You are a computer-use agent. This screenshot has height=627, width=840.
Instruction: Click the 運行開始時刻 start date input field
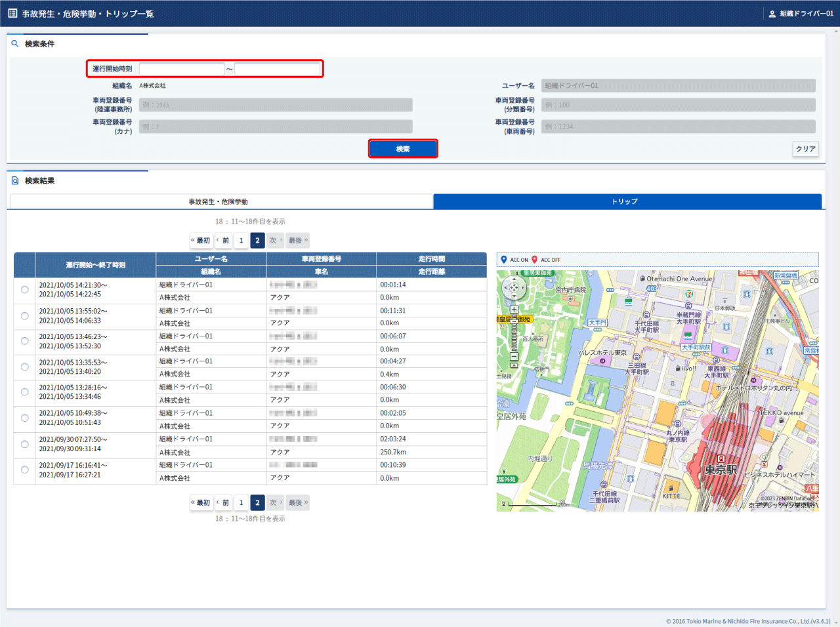click(x=182, y=69)
